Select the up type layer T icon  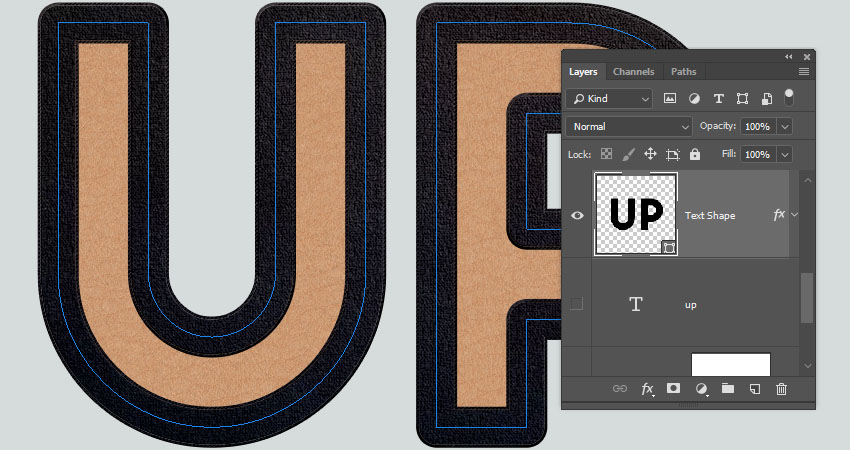pos(636,304)
